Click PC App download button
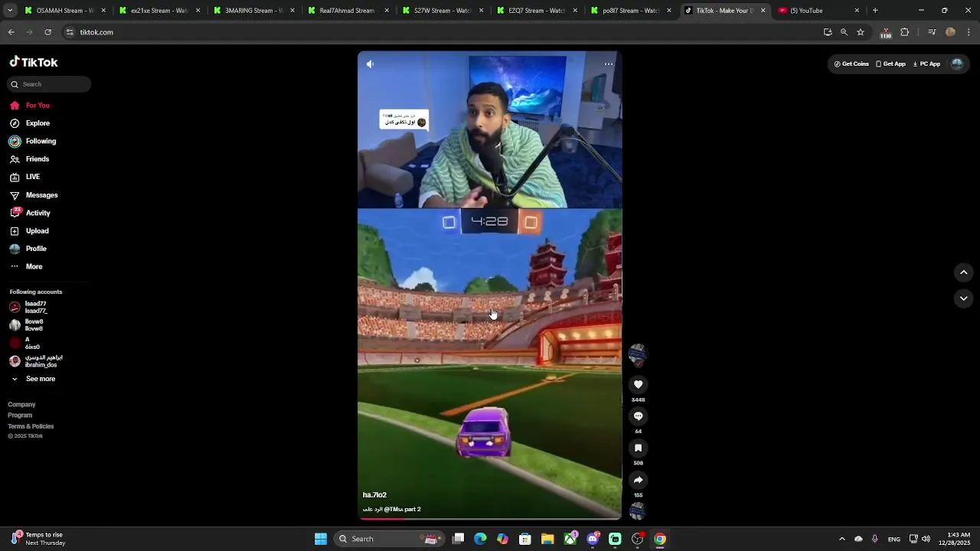Viewport: 980px width, 551px height. [926, 64]
